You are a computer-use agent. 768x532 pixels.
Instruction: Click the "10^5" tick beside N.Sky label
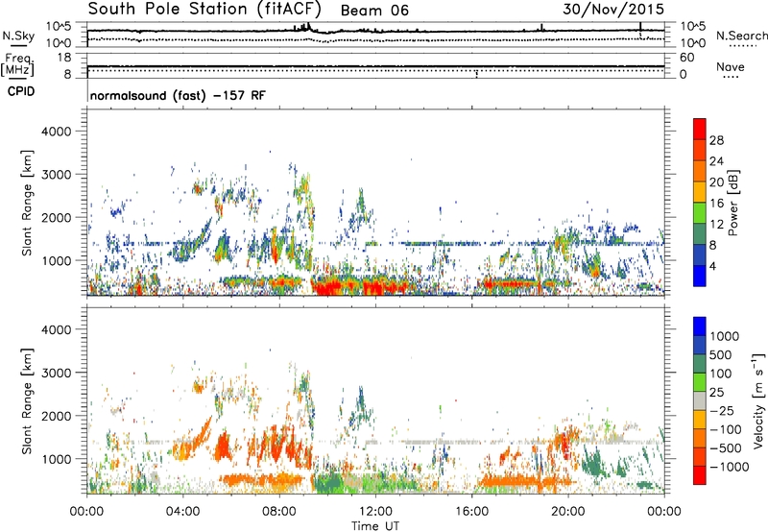[59, 27]
